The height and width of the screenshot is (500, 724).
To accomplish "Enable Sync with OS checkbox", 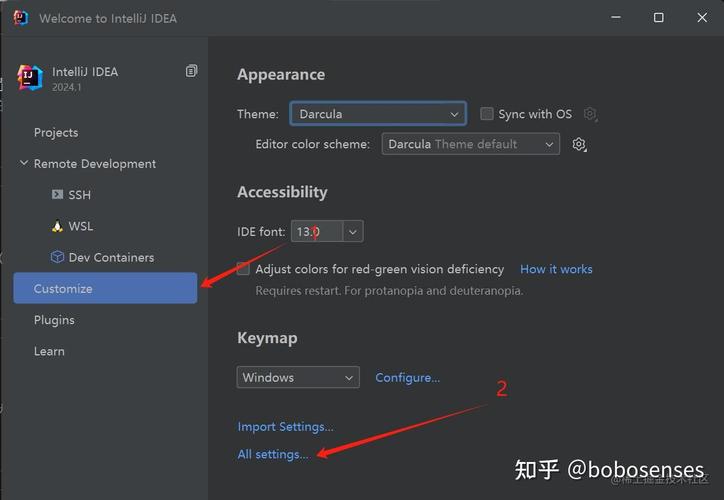I will pyautogui.click(x=487, y=114).
